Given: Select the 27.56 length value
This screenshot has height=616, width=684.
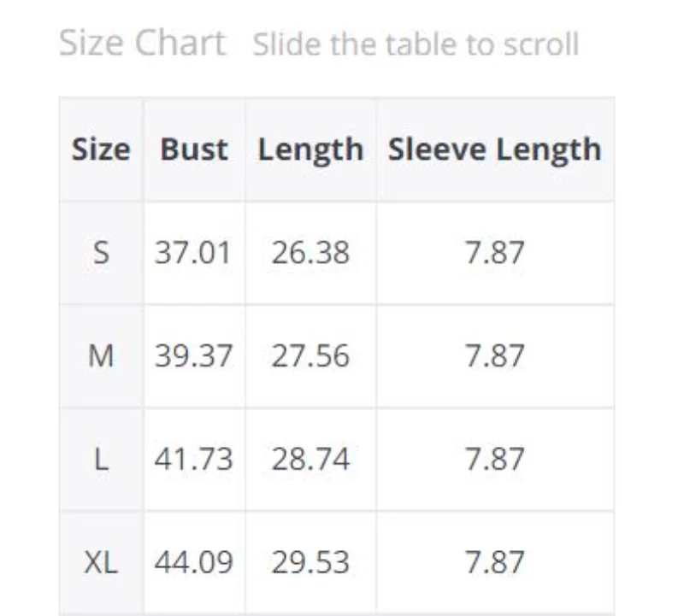Looking at the screenshot, I should tap(310, 356).
